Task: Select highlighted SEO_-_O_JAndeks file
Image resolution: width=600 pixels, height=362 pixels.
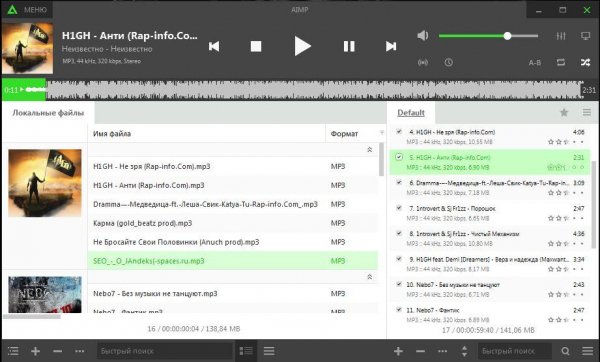Action: point(233,261)
